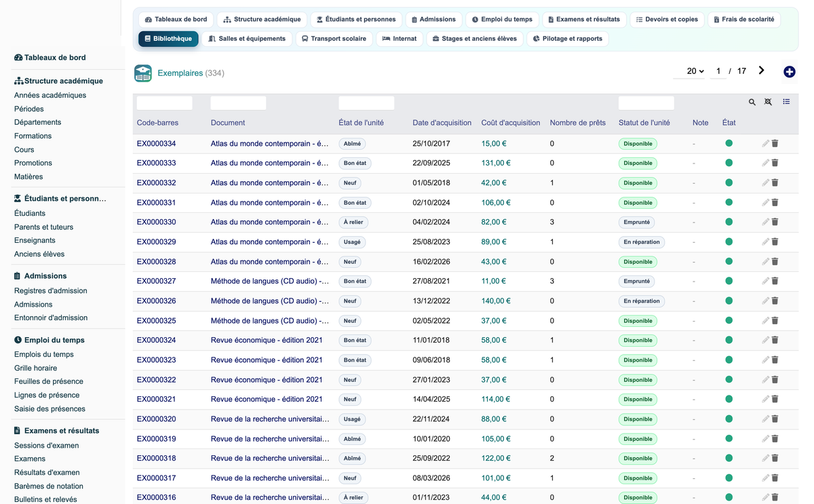Screen dimensions: 814x504
Task: Open the Enseignants sidebar link
Action: pos(35,241)
